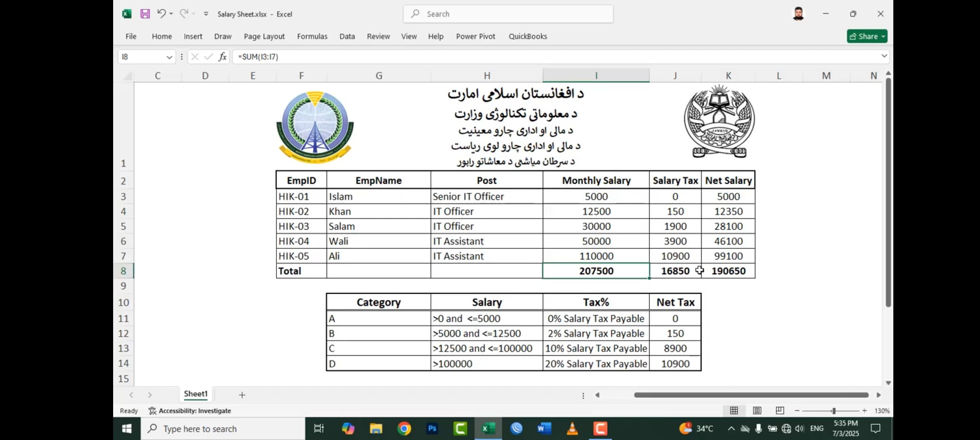Click the zoom in plus button
The width and height of the screenshot is (980, 440).
[x=864, y=411]
